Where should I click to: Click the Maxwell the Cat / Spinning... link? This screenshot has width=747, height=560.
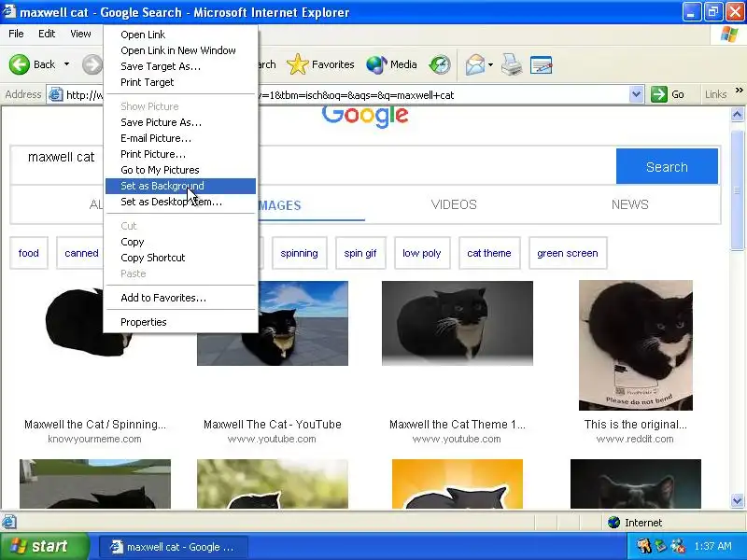pos(95,425)
